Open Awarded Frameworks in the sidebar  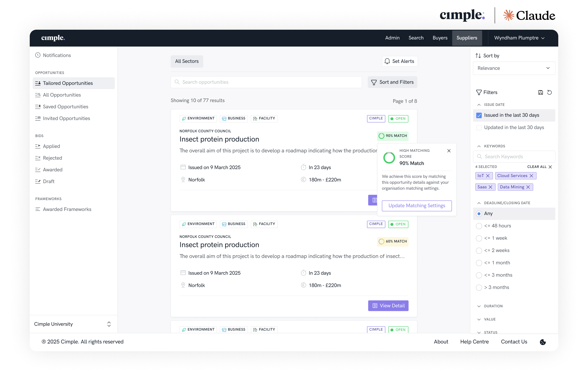coord(74,209)
